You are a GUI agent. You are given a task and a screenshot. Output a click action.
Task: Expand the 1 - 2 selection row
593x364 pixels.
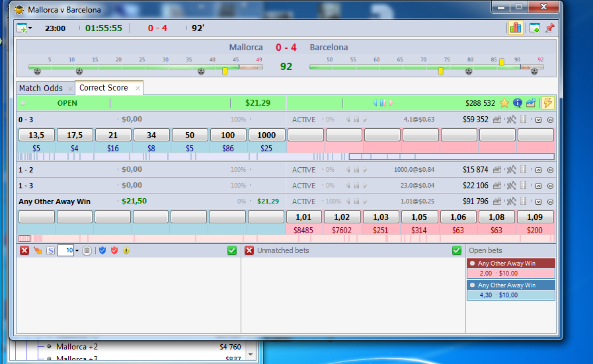538,170
